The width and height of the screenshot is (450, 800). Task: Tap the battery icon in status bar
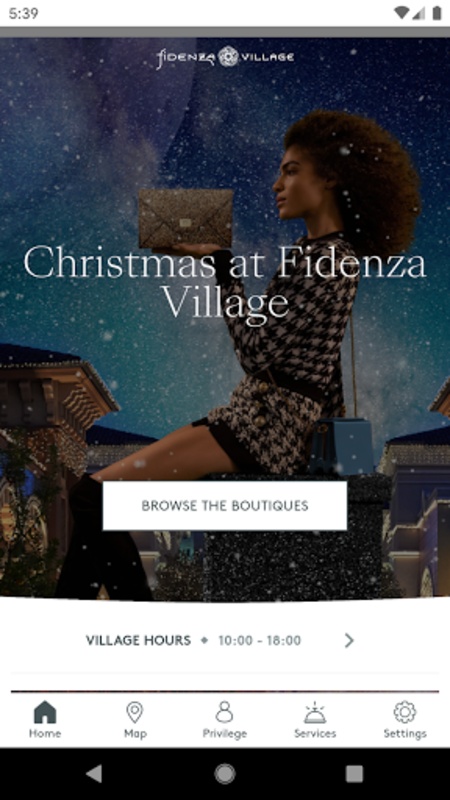(437, 13)
